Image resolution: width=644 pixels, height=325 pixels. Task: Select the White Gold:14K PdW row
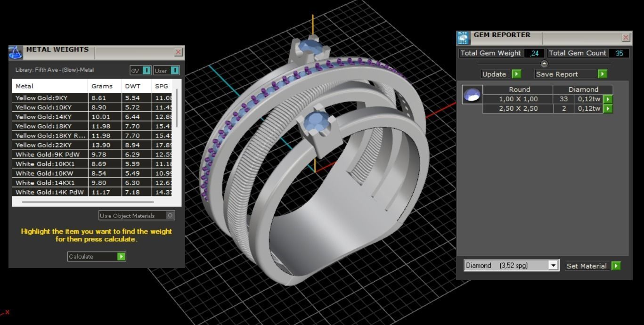(92, 192)
